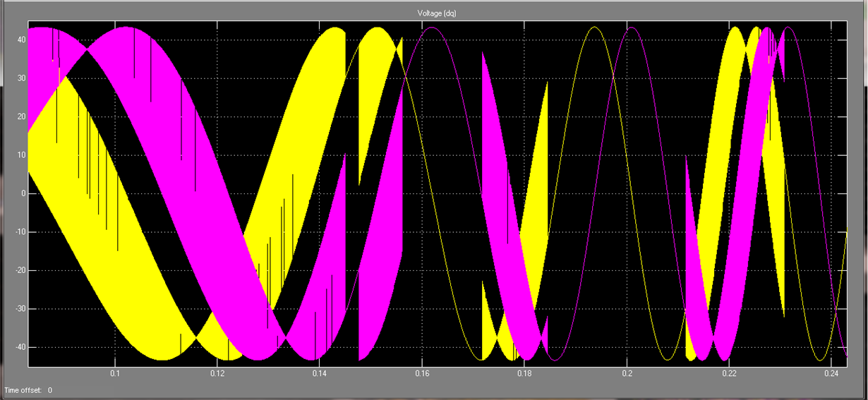Click the x-axis tick label 0.12
The image size is (868, 400).
pos(217,373)
